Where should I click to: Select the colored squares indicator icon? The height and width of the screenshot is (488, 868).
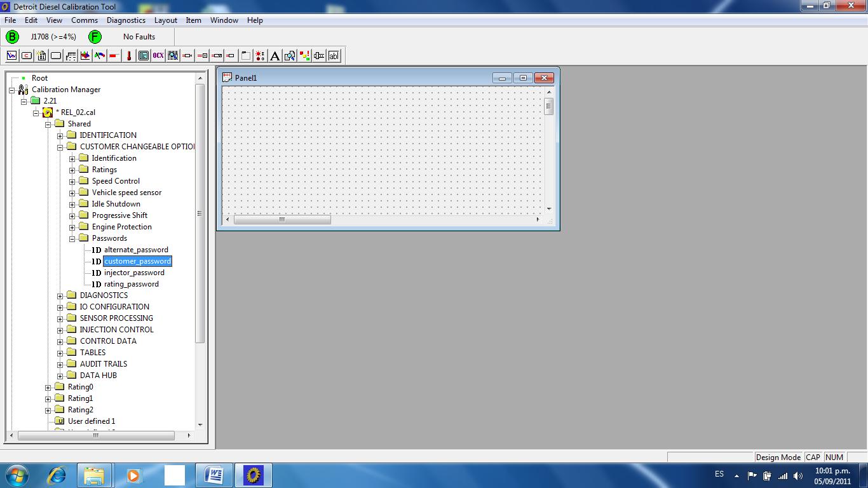pos(304,55)
